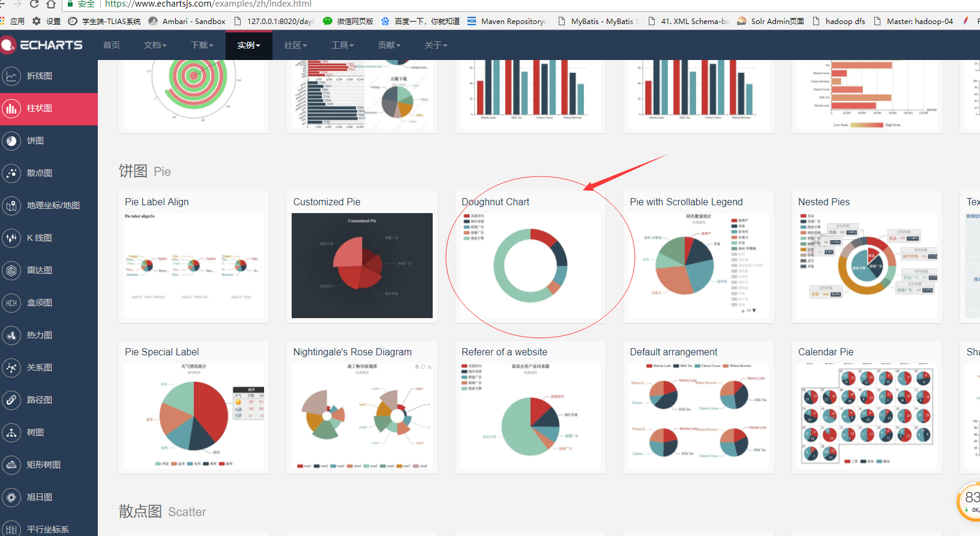Open Doughnut Chart example title
This screenshot has width=980, height=536.
(495, 202)
